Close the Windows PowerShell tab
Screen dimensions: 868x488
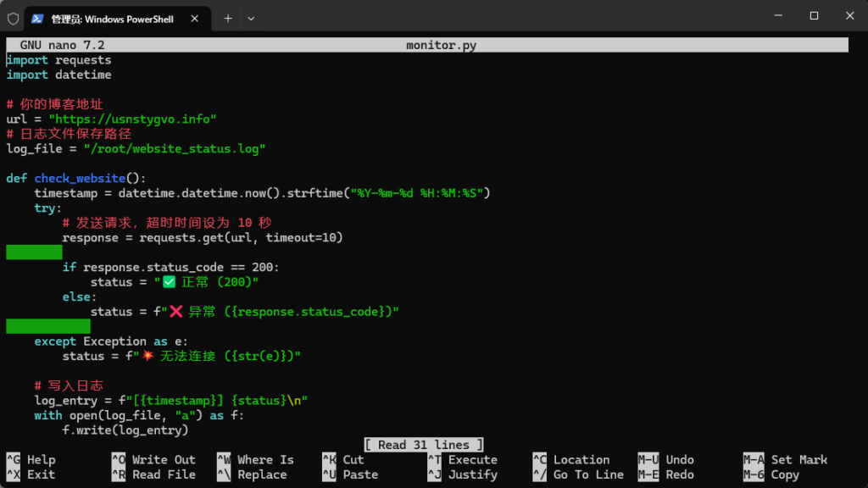pyautogui.click(x=196, y=19)
